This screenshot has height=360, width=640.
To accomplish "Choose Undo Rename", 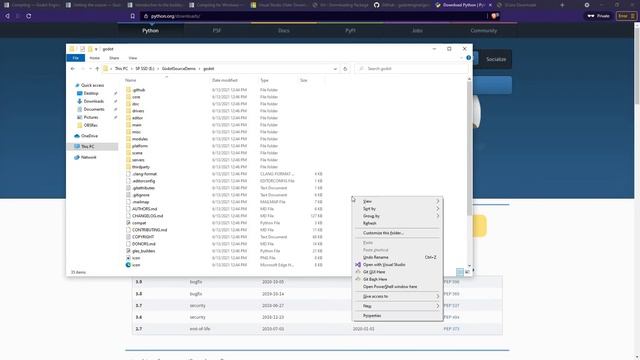I will click(x=398, y=257).
